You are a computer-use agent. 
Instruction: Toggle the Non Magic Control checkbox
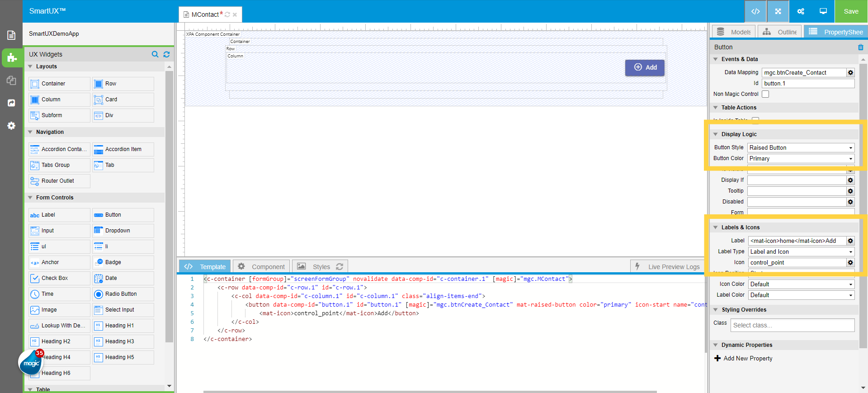coord(765,94)
